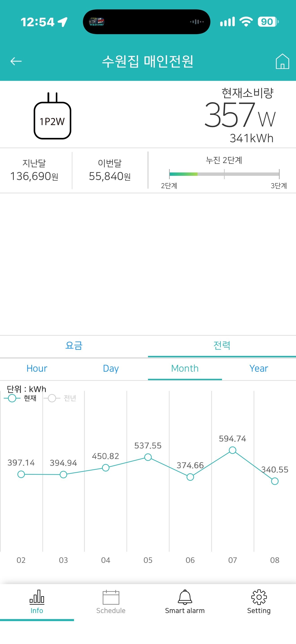The height and width of the screenshot is (644, 296).
Task: Switch to the 전력 tab
Action: 222,346
